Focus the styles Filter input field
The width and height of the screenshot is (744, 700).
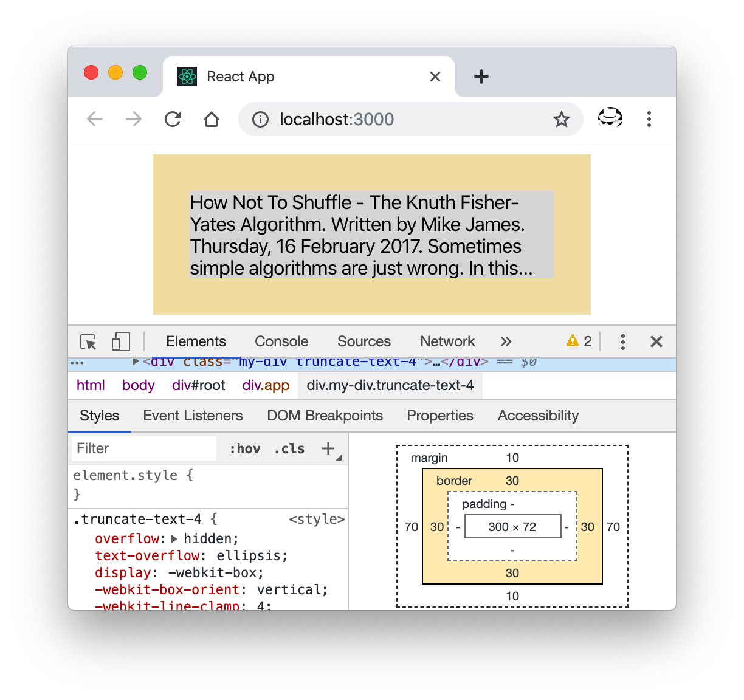pos(144,448)
